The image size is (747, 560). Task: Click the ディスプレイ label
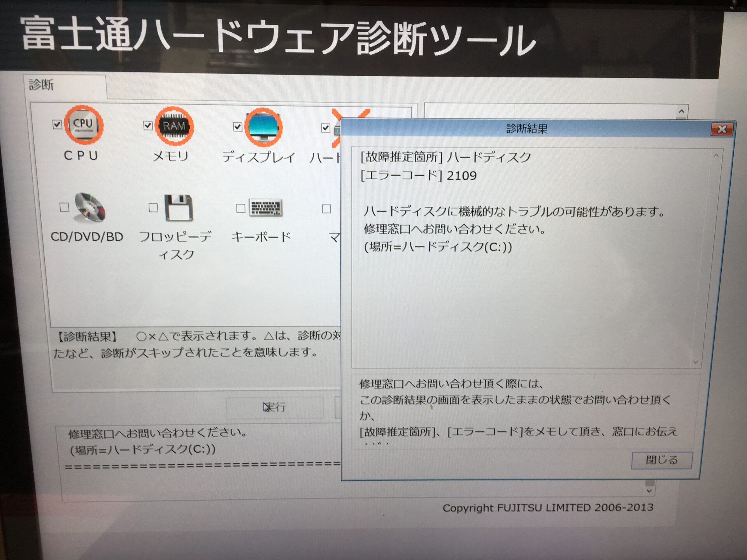(259, 157)
